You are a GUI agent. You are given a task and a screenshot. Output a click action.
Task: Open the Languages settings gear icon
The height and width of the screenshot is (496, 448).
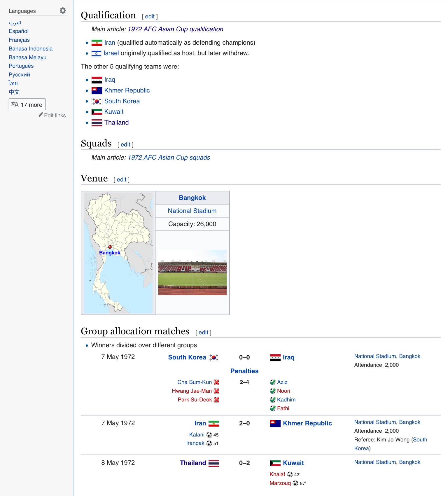click(x=63, y=11)
